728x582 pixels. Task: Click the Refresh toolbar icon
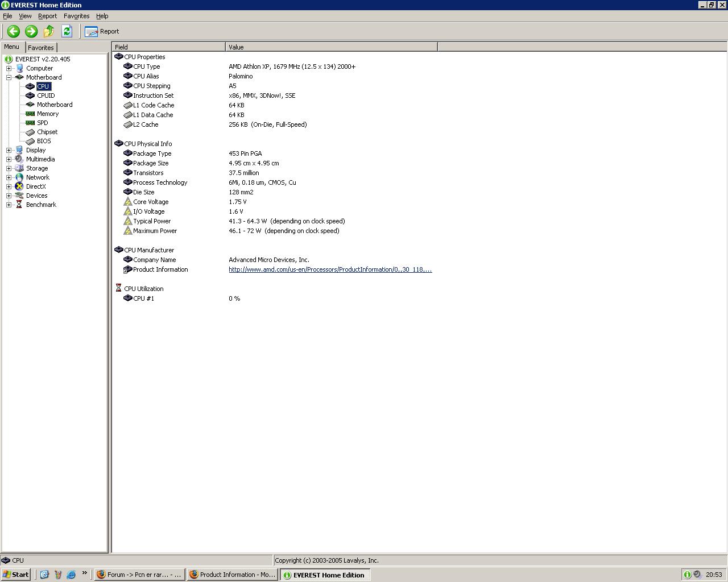(67, 31)
